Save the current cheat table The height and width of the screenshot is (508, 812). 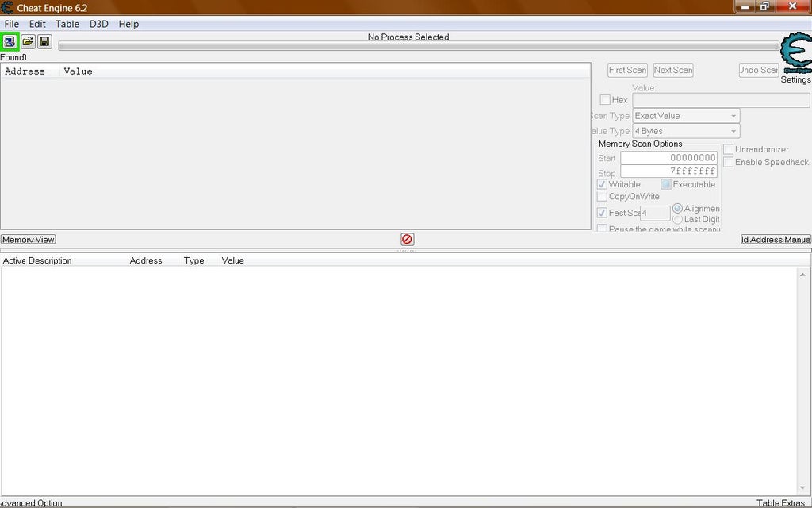pyautogui.click(x=44, y=40)
